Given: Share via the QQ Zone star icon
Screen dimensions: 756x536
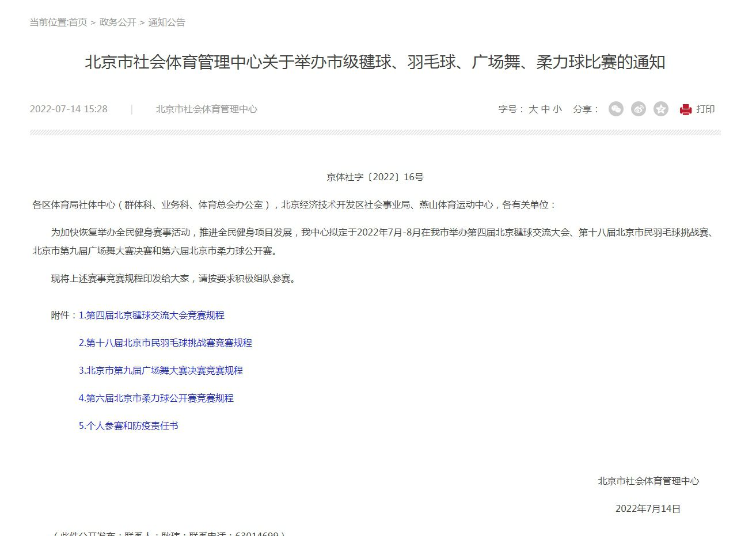Looking at the screenshot, I should click(661, 109).
